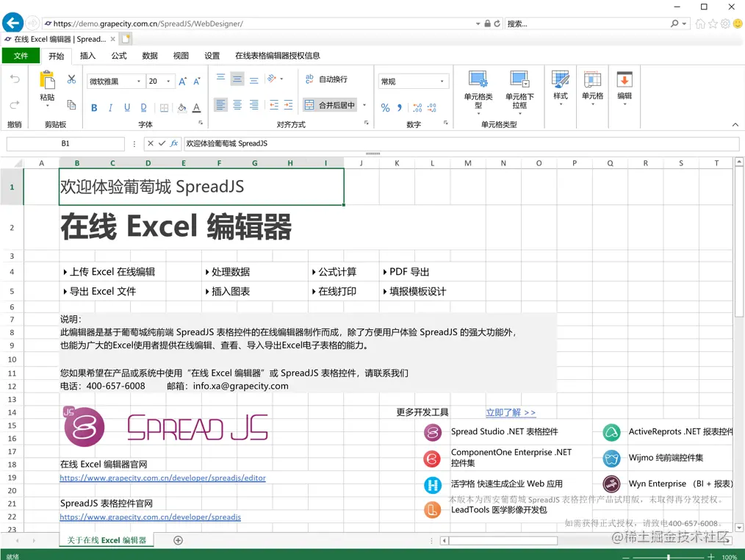Increase font size with large A icon
Image resolution: width=745 pixels, height=560 pixels.
tap(182, 82)
